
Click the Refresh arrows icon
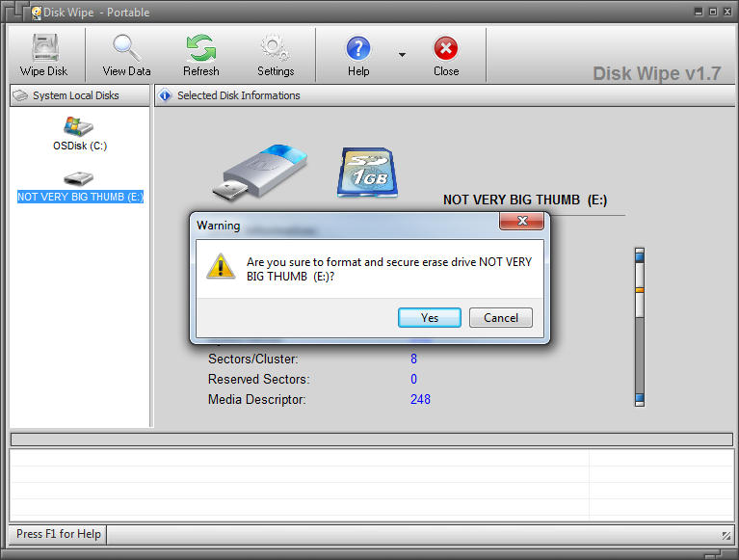tap(201, 48)
